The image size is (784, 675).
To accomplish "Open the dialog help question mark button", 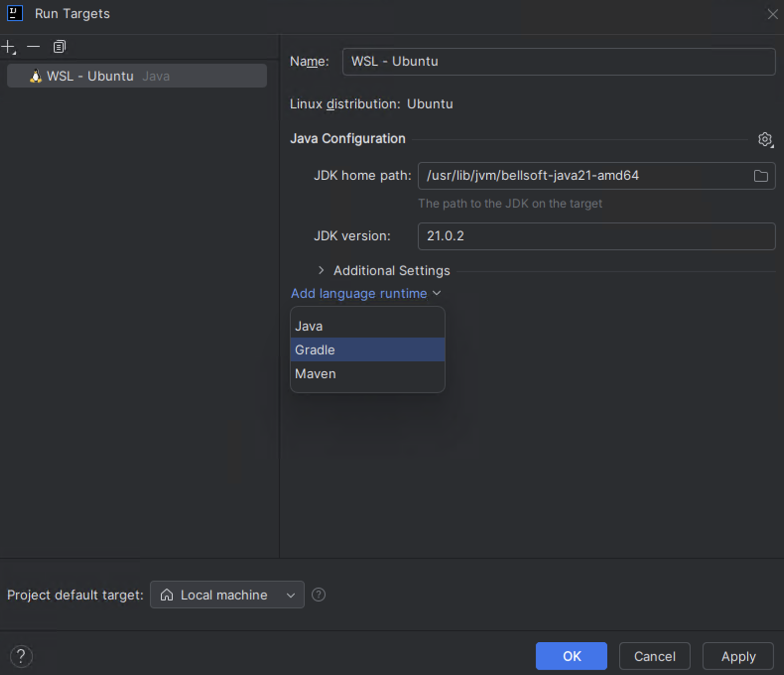I will pyautogui.click(x=21, y=656).
